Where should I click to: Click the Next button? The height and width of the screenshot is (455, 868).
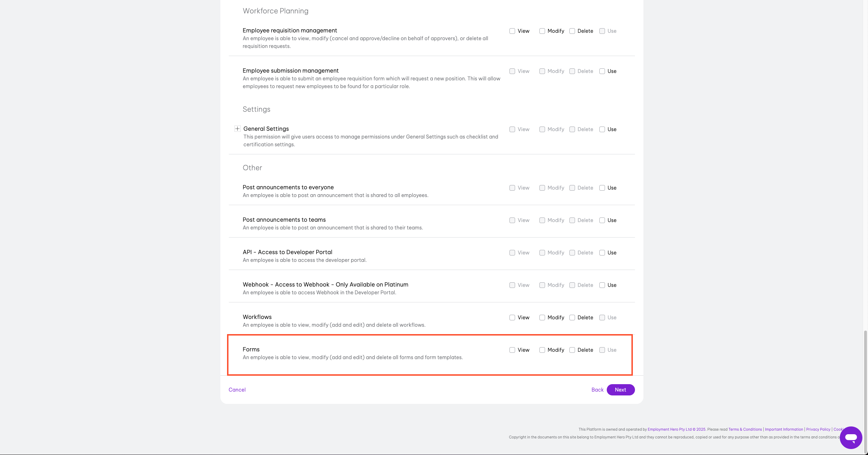620,390
